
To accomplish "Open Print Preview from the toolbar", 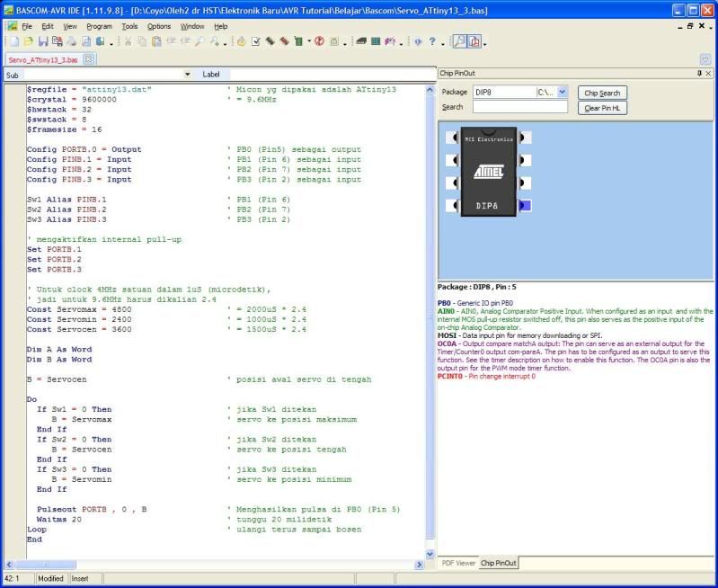I will (86, 41).
